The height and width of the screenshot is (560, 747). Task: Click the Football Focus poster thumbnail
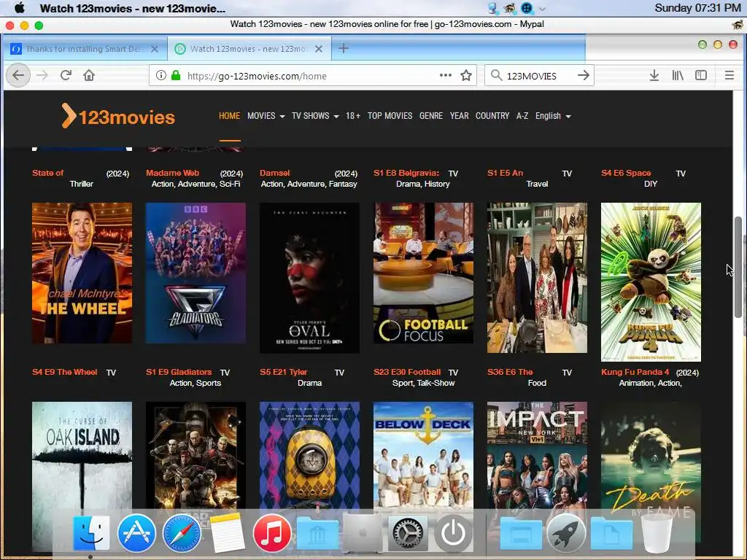point(424,273)
